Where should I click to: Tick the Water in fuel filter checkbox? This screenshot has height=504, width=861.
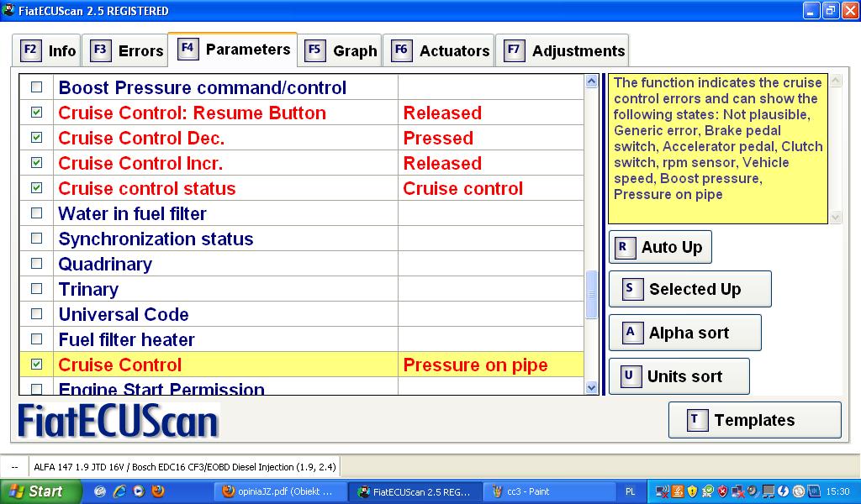point(36,213)
